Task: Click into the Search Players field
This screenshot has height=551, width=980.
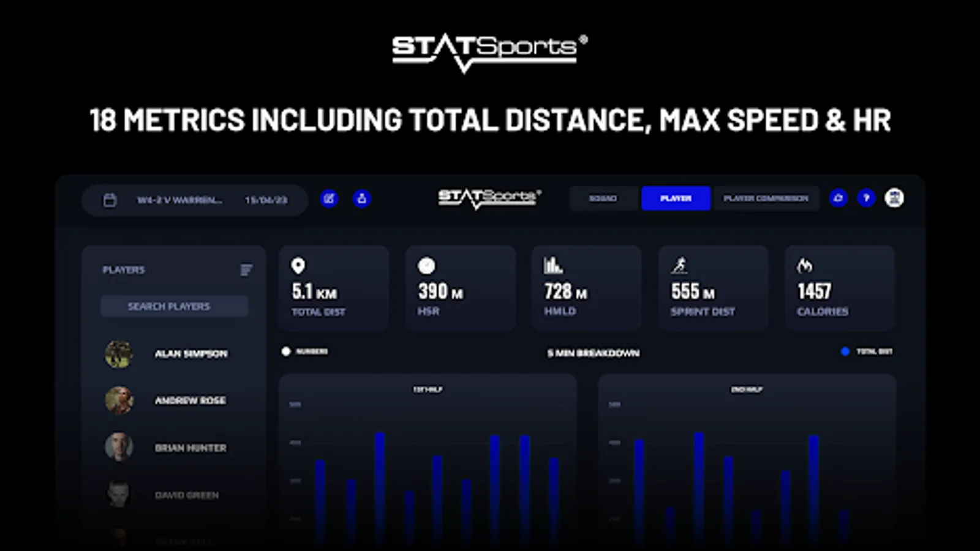Action: pyautogui.click(x=175, y=306)
